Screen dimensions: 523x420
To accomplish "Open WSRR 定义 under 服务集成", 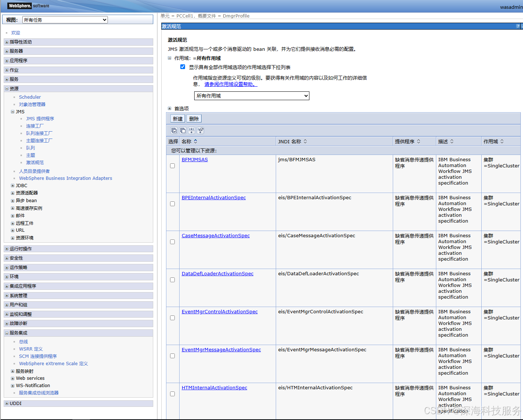I will point(31,349).
